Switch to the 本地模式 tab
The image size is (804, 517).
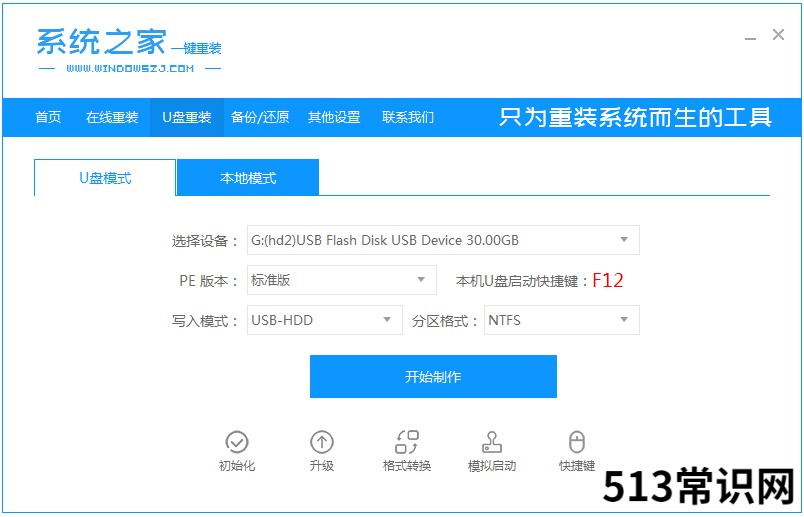click(248, 178)
